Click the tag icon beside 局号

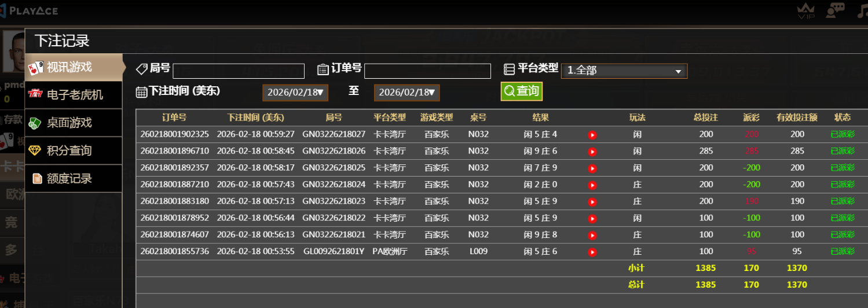[141, 69]
